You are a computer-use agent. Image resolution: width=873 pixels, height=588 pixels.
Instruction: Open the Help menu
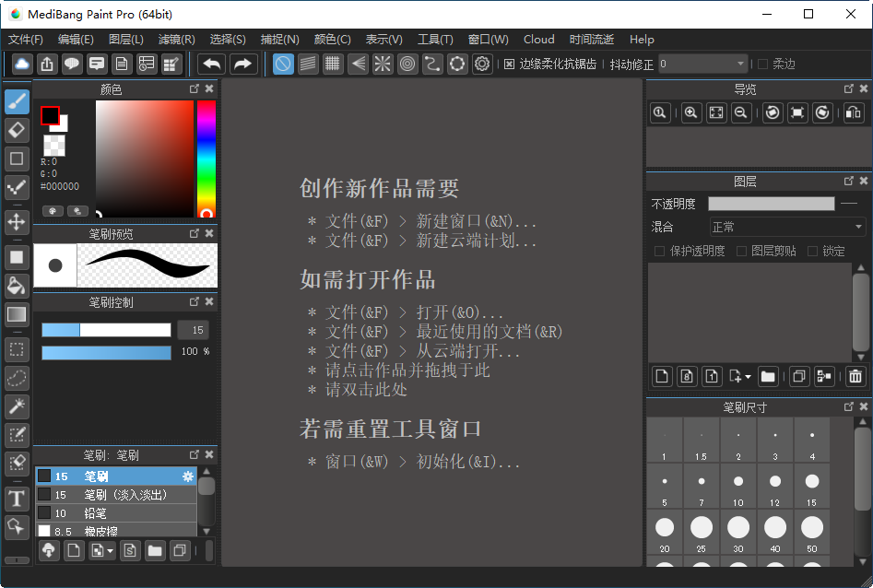(642, 40)
